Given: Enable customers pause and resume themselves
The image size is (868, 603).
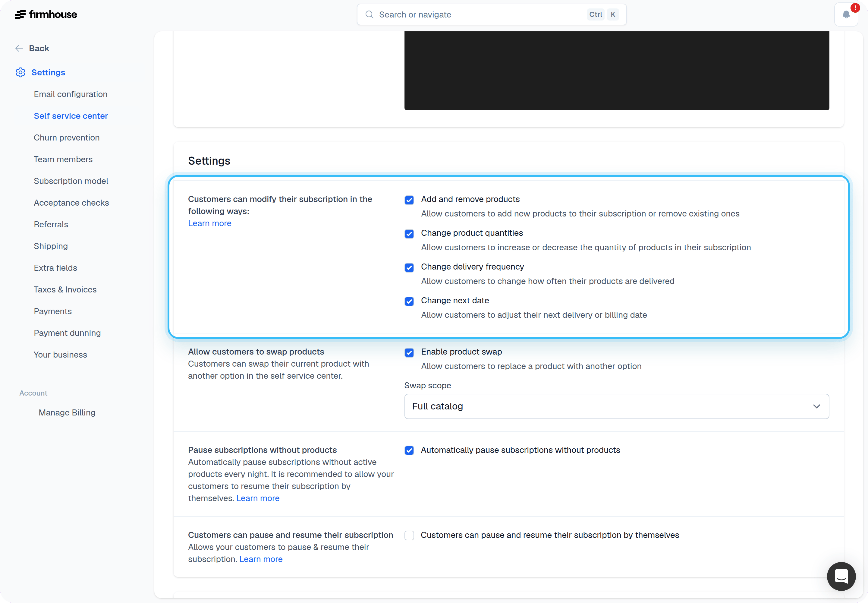Looking at the screenshot, I should pyautogui.click(x=409, y=535).
